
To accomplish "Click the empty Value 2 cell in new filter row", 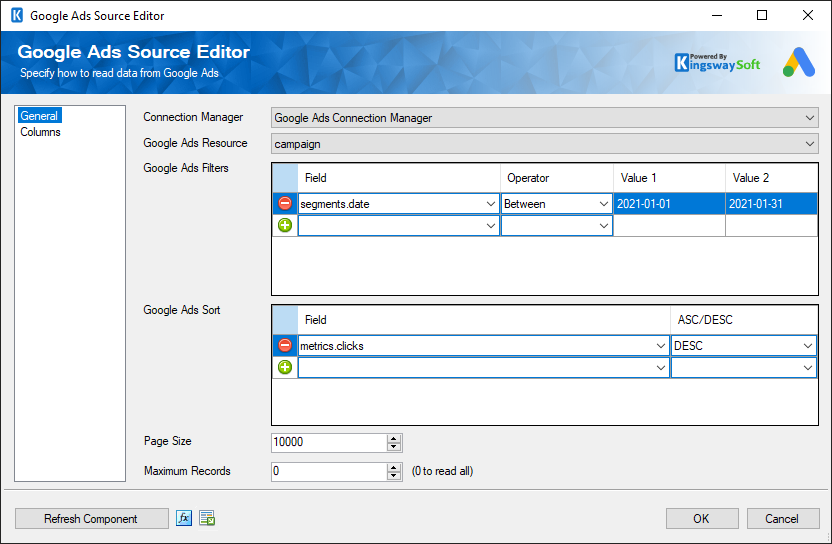I will pos(772,226).
